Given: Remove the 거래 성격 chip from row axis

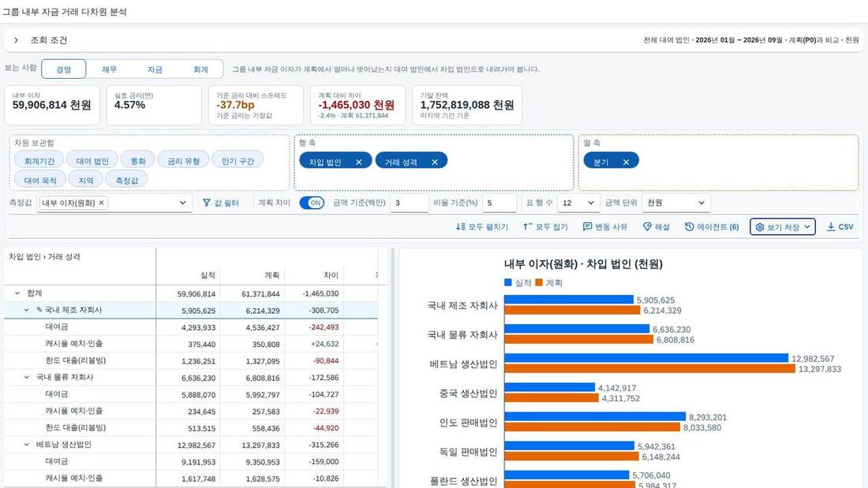Looking at the screenshot, I should (435, 162).
